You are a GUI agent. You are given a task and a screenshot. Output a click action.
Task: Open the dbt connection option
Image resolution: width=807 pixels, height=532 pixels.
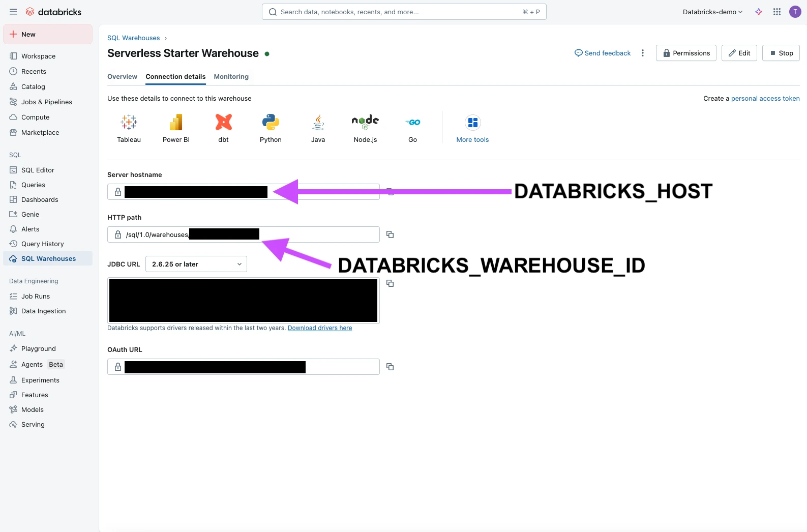[223, 123]
